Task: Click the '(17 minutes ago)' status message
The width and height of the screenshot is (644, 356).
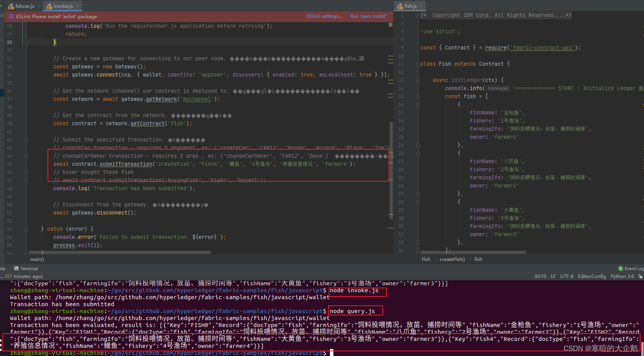Action: [24, 276]
